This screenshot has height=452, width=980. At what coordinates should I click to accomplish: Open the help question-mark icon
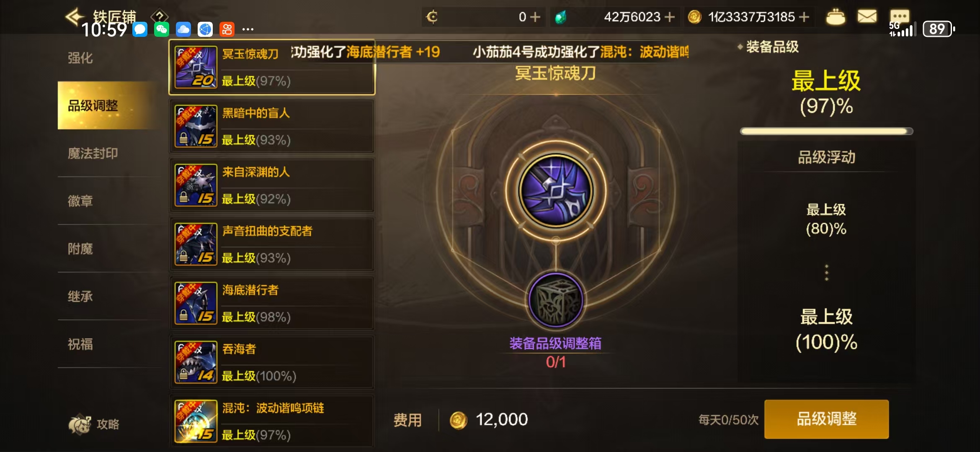[160, 16]
